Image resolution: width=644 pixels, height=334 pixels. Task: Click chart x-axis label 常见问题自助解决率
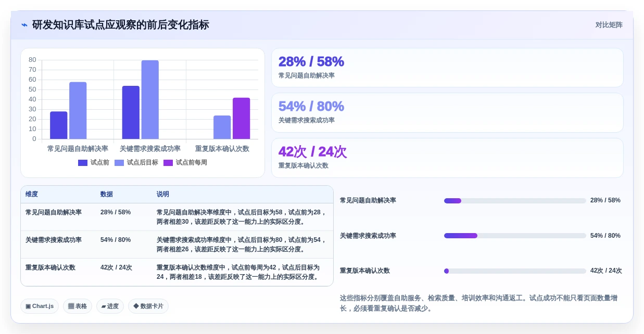[78, 149]
